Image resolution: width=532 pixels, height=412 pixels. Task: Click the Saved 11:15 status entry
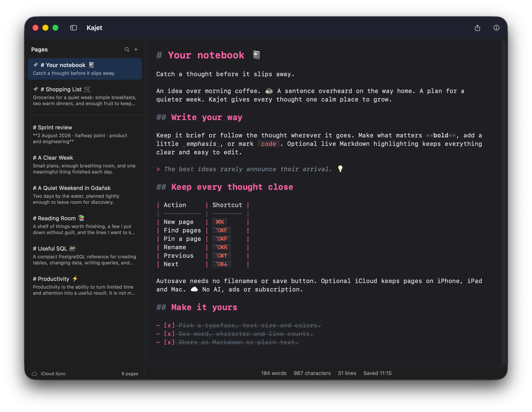tap(377, 373)
